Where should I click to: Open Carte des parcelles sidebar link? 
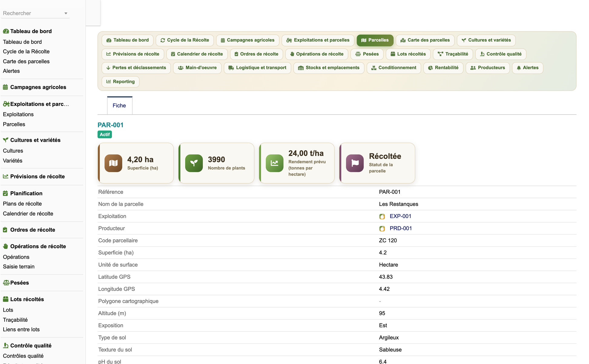[x=26, y=61]
